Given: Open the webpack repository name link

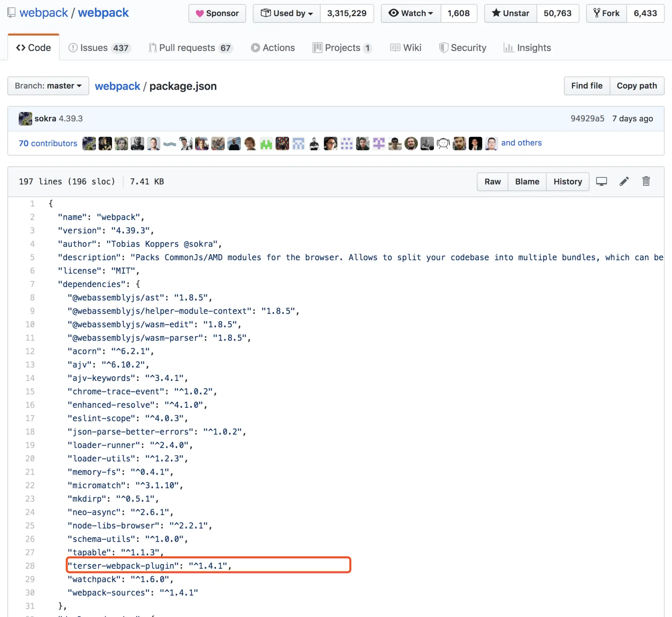Looking at the screenshot, I should tap(103, 13).
